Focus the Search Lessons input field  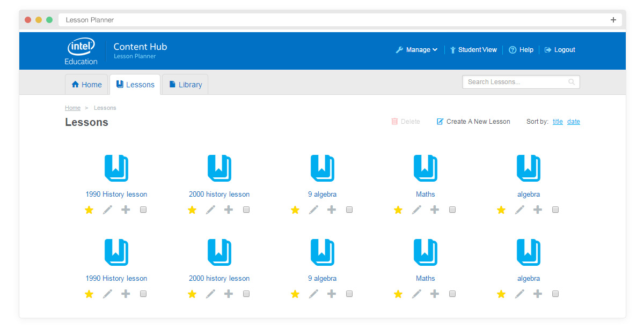[x=521, y=82]
